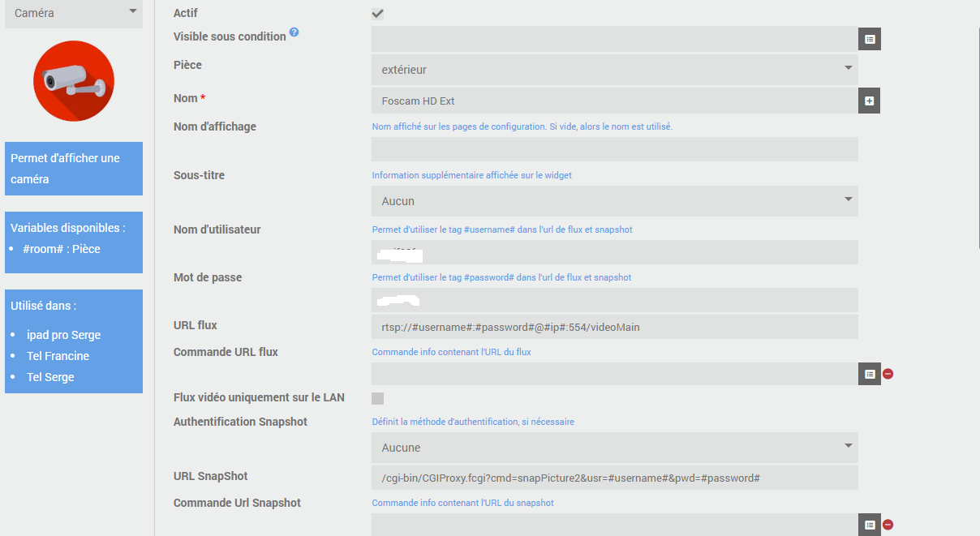Viewport: 980px width, 536px height.
Task: Click Tel Serge in the used-in list
Action: (50, 377)
